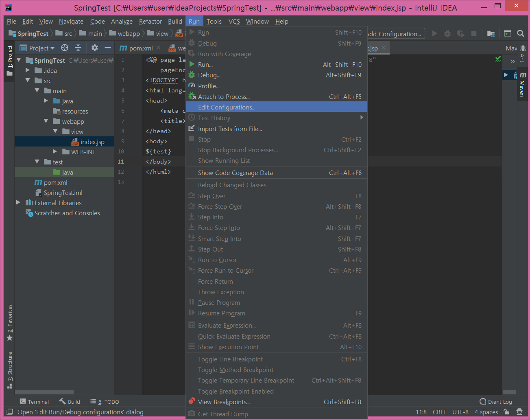Click the toolbar Debug bug icon
The image size is (530, 420).
(x=447, y=34)
